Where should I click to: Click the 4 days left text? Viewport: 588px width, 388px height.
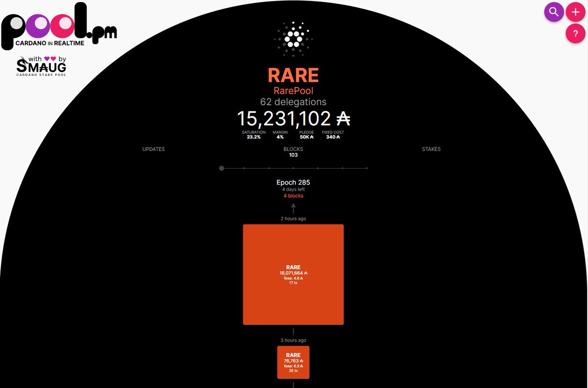(293, 190)
